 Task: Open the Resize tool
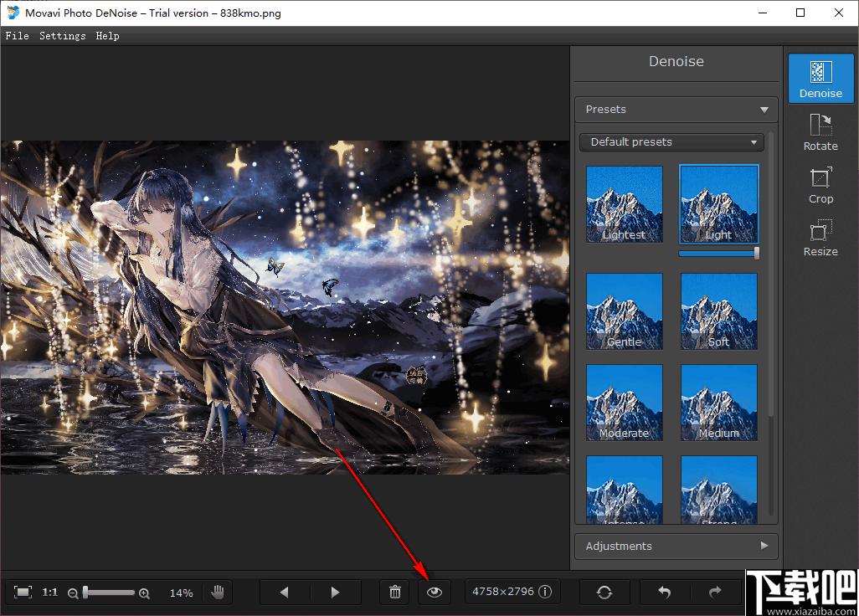coord(820,238)
